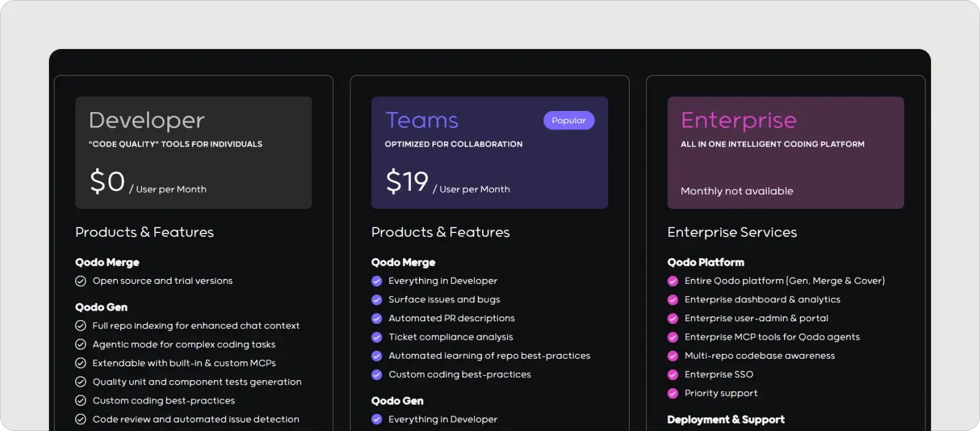Viewport: 980px width, 431px height.
Task: Click checkmark icon beside Code review and automated issue detection
Action: (x=80, y=419)
